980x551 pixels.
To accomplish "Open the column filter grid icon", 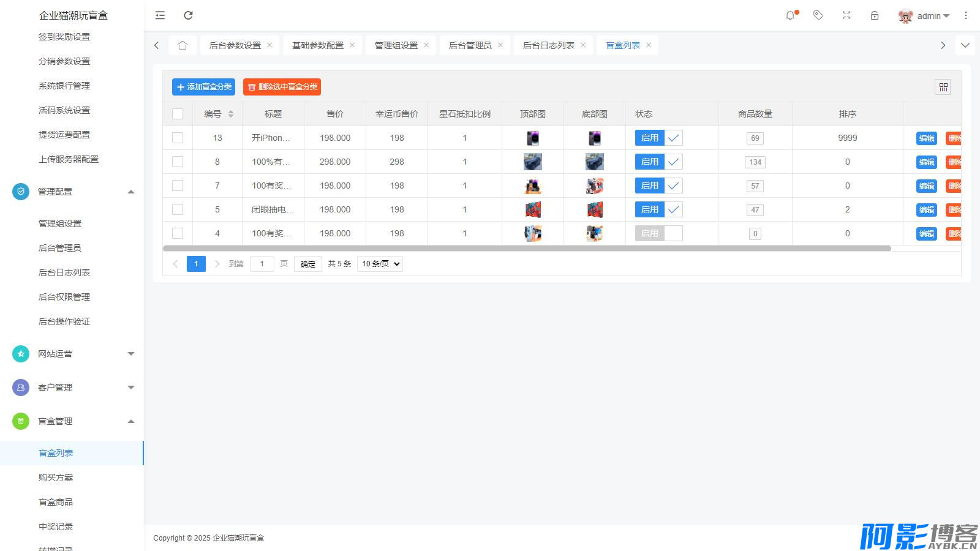I will [x=943, y=87].
